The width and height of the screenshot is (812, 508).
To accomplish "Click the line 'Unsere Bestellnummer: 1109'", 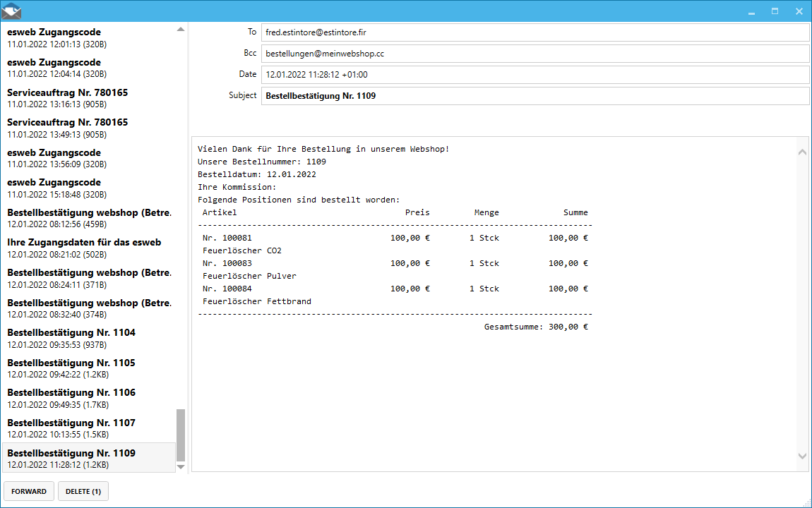I will (262, 162).
